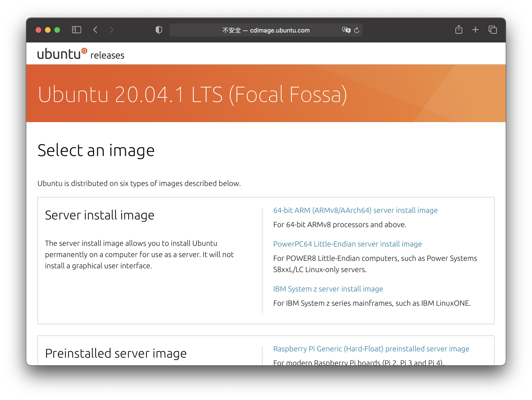Reload the page with refresh icon

click(357, 30)
